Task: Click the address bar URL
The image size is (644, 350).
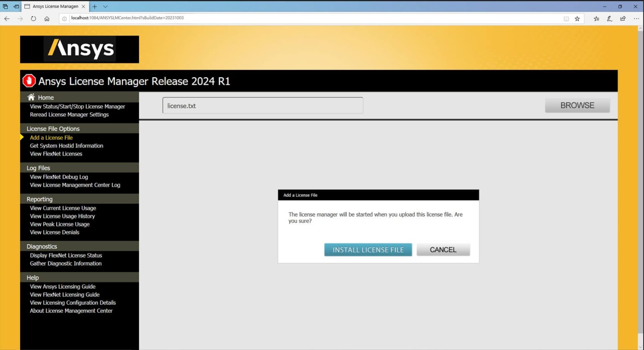Action: [127, 18]
